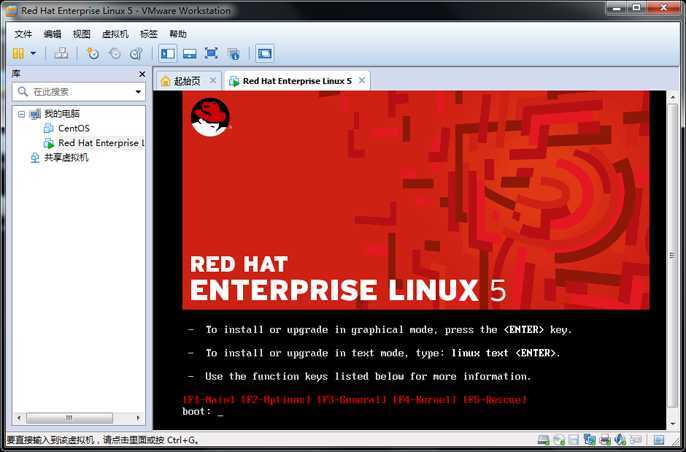Click the CD/DVD drive status icon
This screenshot has width=686, height=452.
tap(559, 440)
